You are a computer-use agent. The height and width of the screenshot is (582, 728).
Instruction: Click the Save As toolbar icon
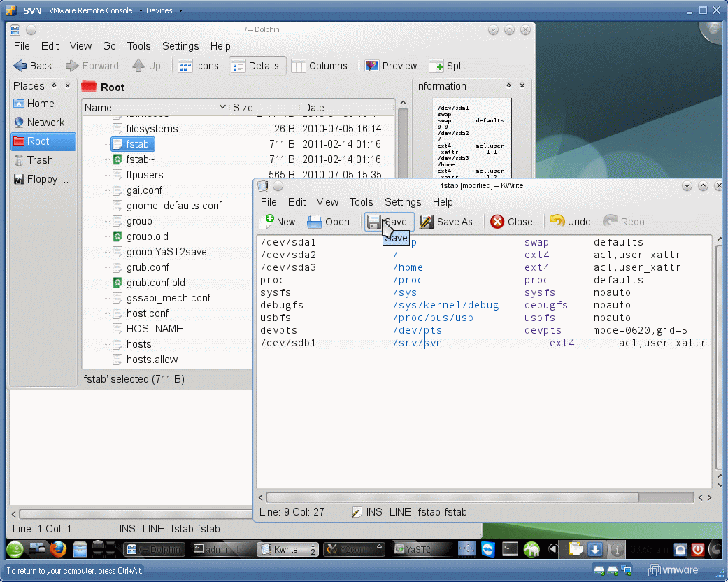tap(427, 222)
